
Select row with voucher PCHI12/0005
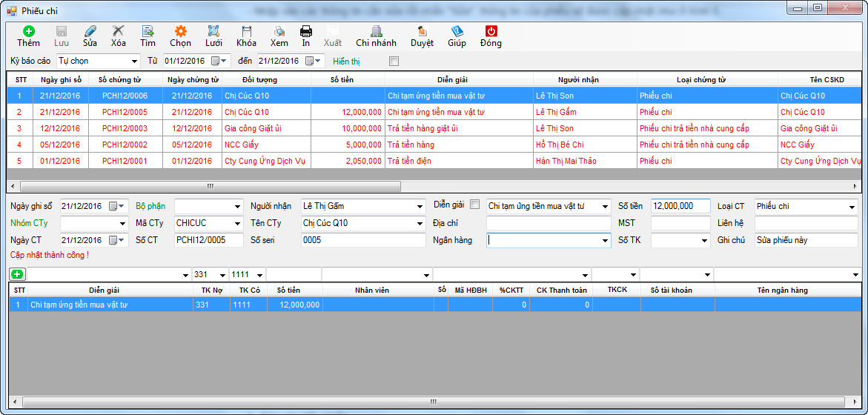pyautogui.click(x=434, y=112)
